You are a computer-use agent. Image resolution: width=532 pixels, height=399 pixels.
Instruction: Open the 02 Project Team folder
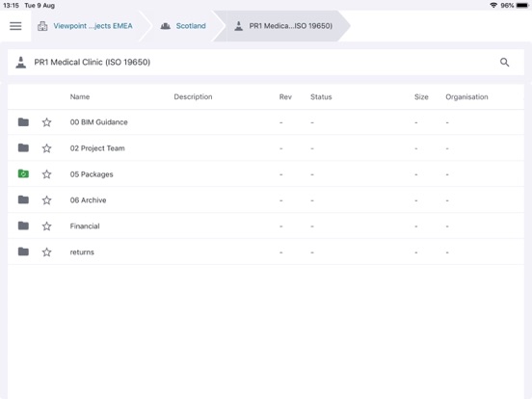97,148
